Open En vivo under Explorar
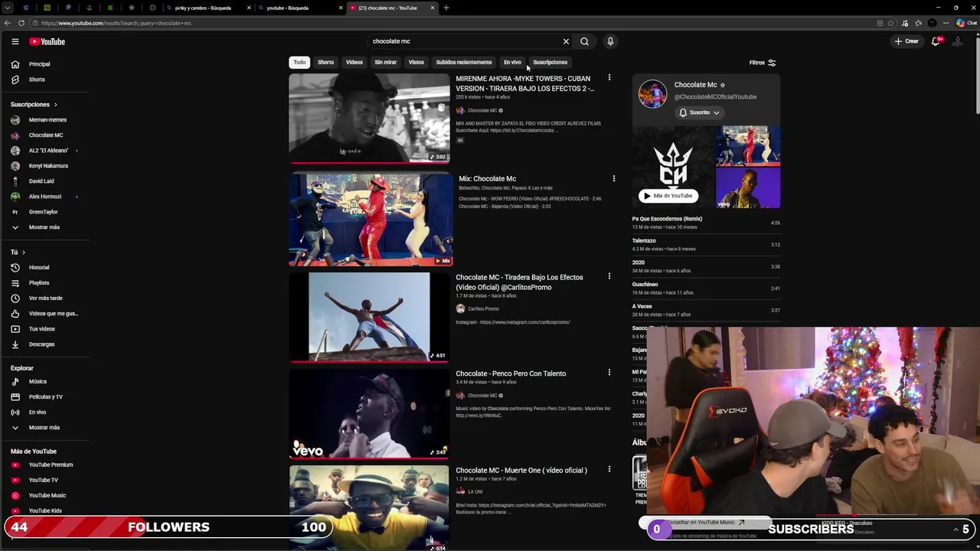Viewport: 980px width, 551px height. 38,412
